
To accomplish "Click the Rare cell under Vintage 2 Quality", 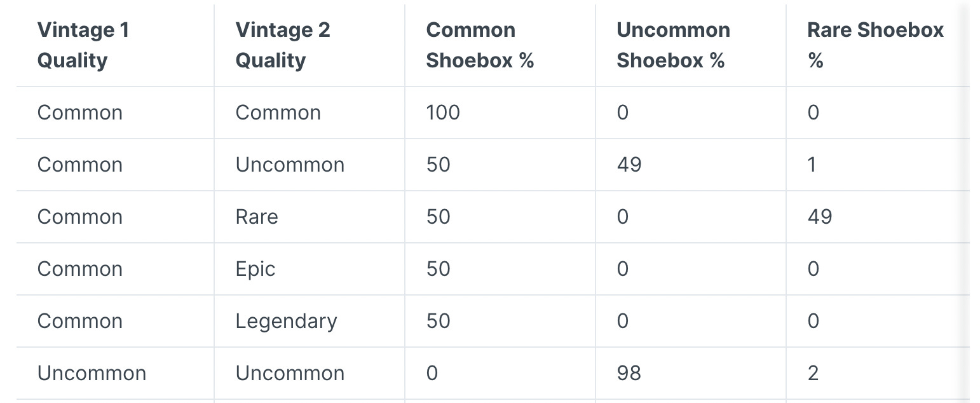I will coord(257,217).
